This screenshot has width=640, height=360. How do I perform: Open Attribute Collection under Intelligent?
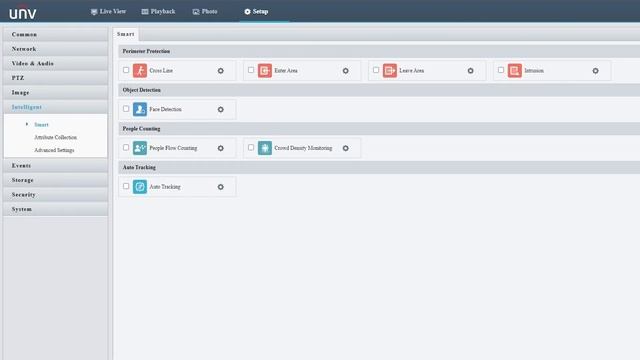point(56,137)
